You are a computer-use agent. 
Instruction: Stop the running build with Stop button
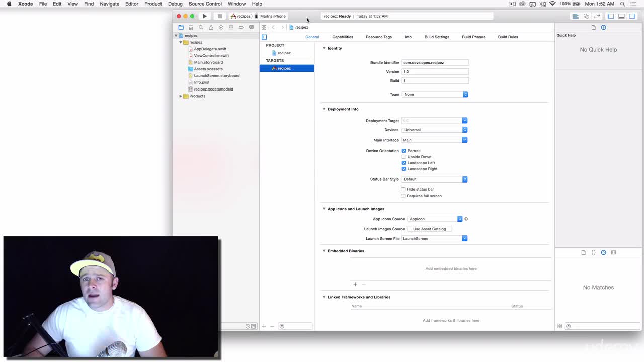[220, 16]
